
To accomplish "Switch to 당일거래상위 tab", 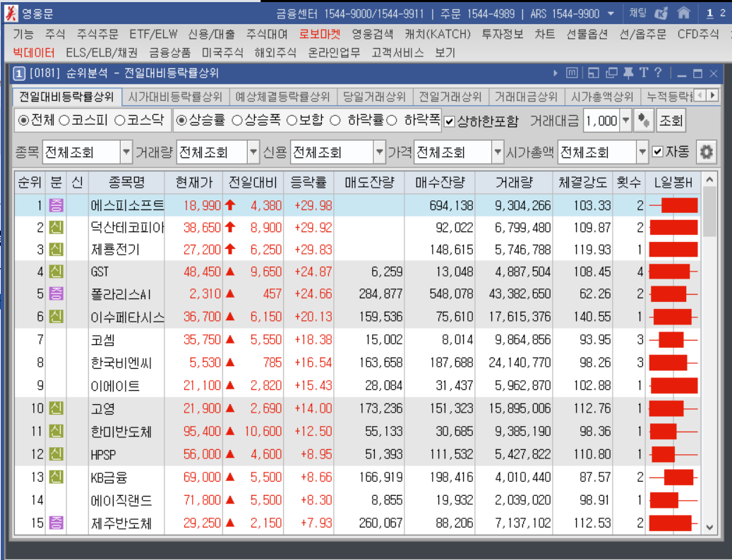I will pos(374,97).
